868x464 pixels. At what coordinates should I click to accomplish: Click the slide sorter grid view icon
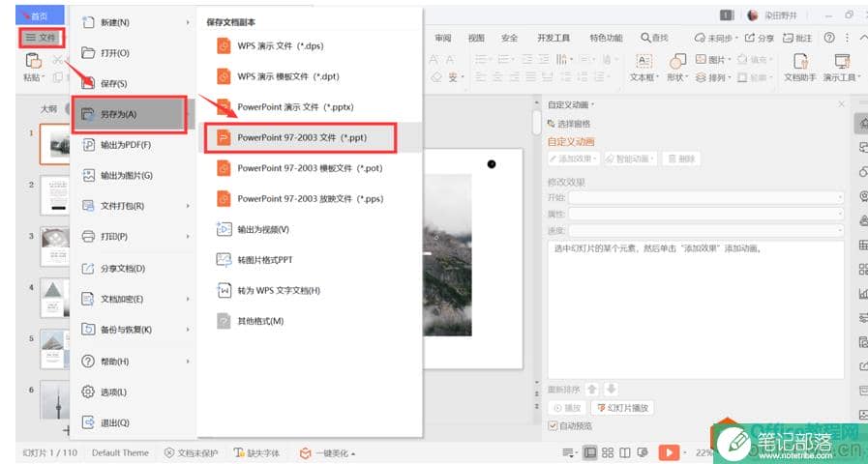[608, 452]
